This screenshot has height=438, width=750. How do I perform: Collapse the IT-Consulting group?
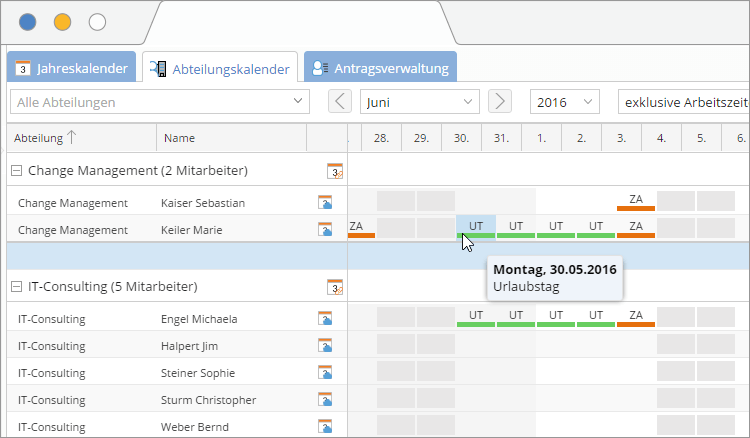point(16,287)
